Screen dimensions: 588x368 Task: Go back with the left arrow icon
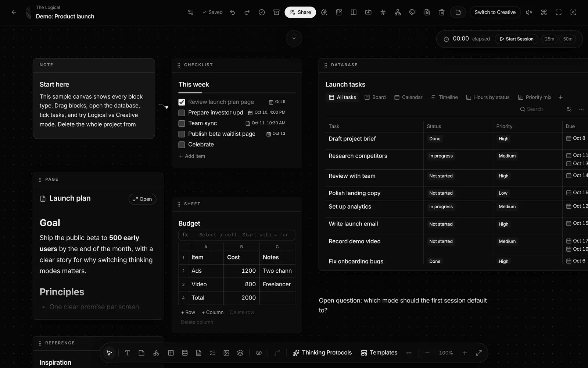coord(14,12)
